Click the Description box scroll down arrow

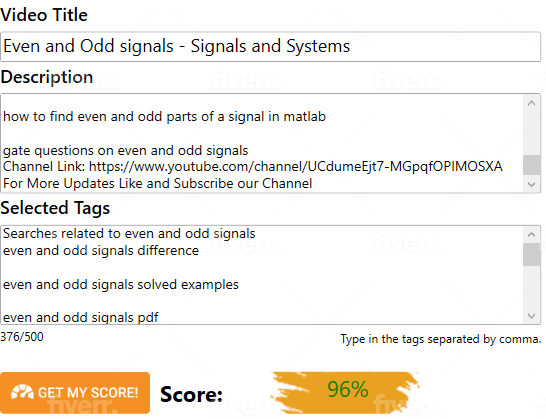(531, 184)
